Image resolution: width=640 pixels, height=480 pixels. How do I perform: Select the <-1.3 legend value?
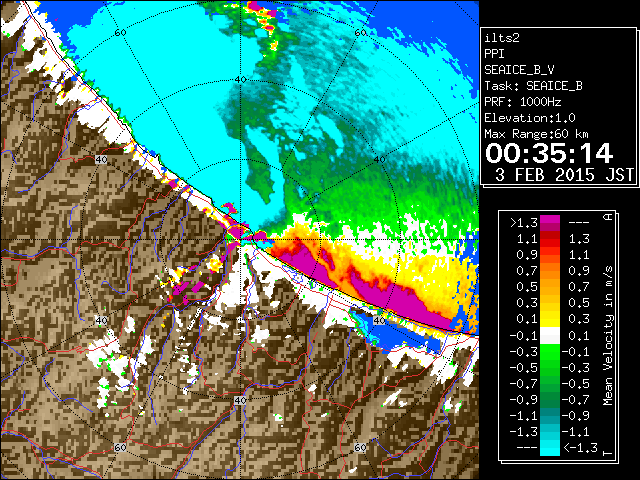coord(580,447)
